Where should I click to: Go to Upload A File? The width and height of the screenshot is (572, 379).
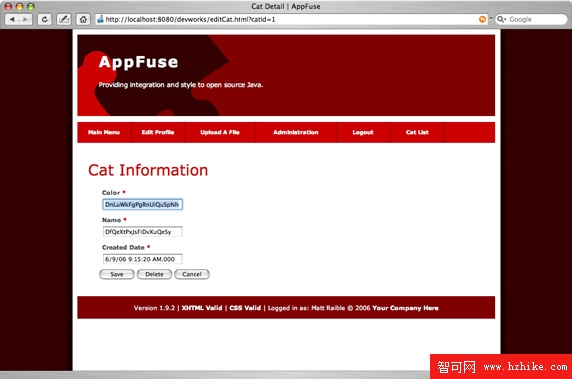coord(220,132)
